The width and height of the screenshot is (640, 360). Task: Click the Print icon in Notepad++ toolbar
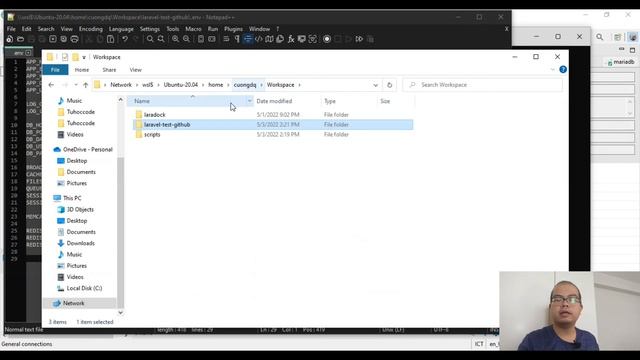(75, 39)
